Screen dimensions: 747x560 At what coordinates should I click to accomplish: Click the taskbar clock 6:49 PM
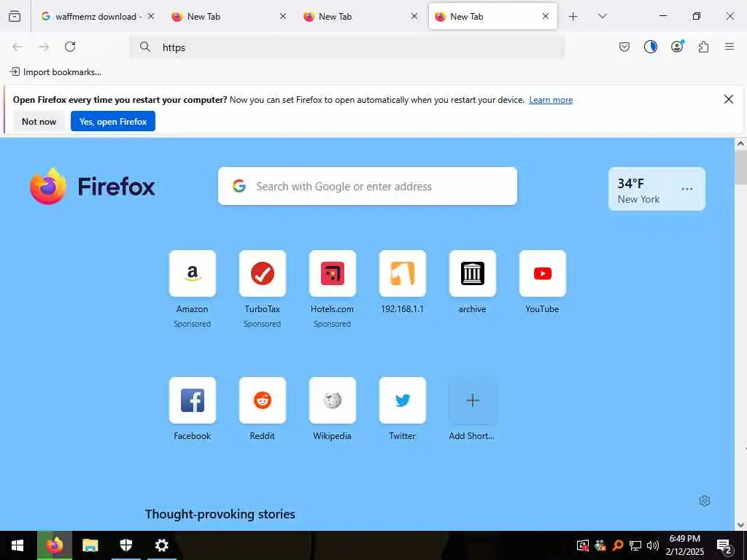point(684,545)
